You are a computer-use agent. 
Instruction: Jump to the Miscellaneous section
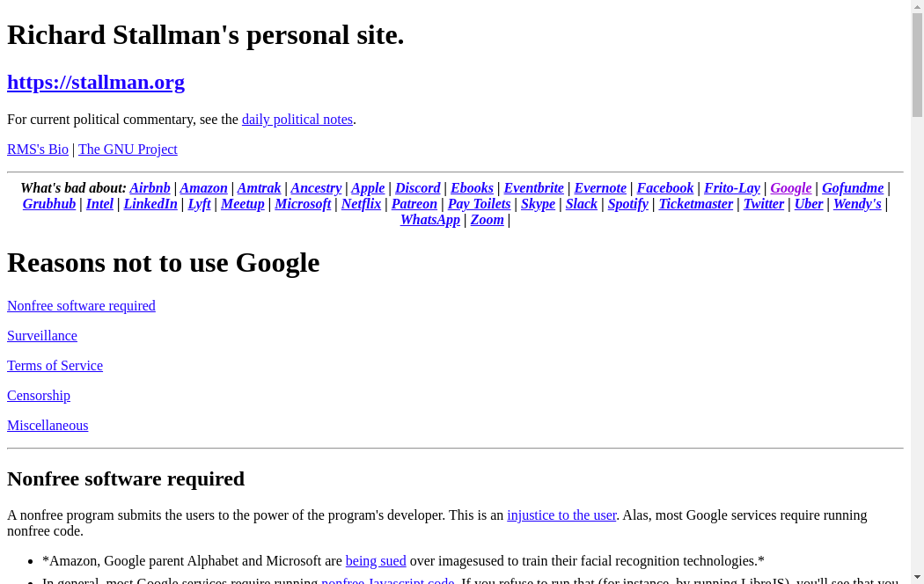tap(48, 426)
